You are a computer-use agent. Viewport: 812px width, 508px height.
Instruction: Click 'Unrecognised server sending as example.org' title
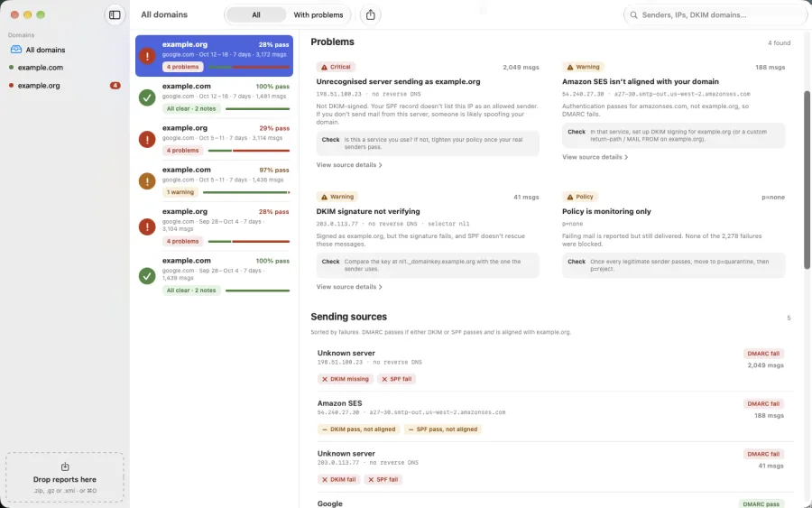pyautogui.click(x=398, y=81)
